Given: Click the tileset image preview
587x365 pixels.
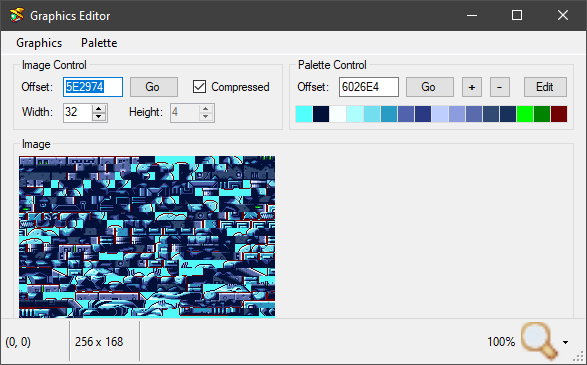Looking at the screenshot, I should coord(147,237).
